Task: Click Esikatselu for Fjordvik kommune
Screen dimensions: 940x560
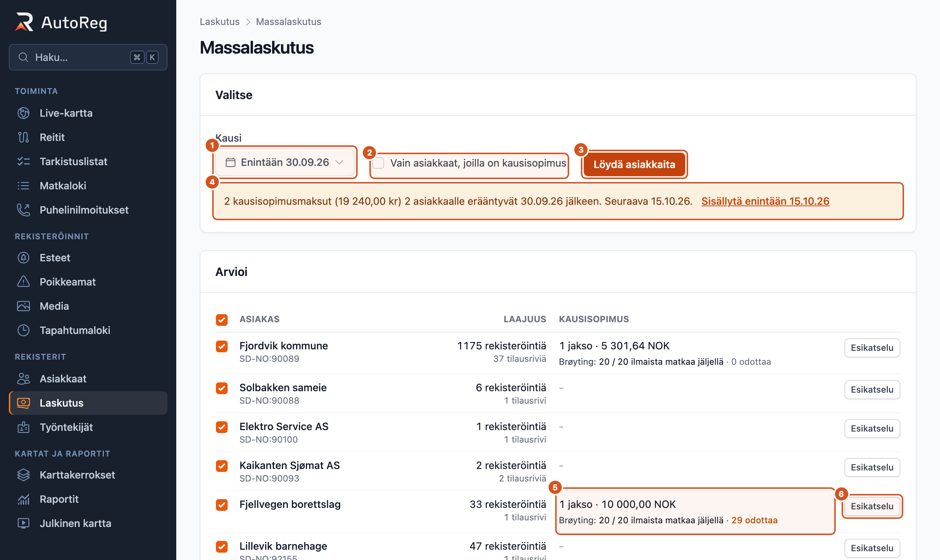Action: 872,348
